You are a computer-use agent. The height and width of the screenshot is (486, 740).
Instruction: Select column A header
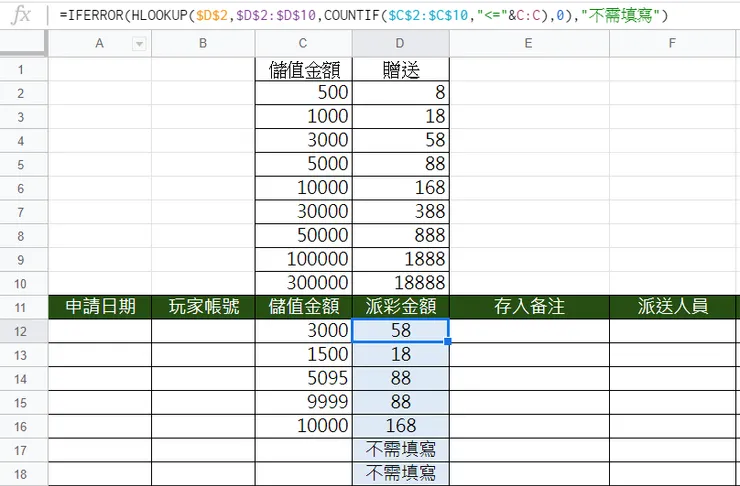click(x=100, y=43)
